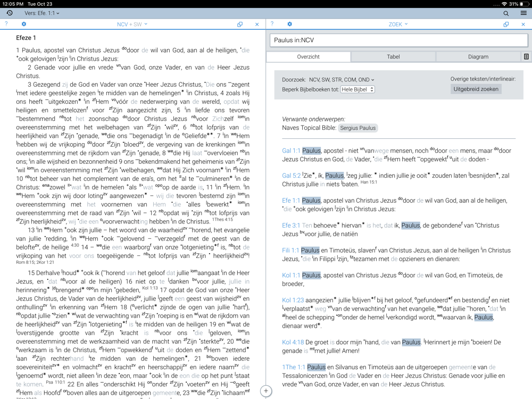Click the 'Beperk Bijbelboeken tot:' label
This screenshot has width=532, height=399.
(311, 89)
